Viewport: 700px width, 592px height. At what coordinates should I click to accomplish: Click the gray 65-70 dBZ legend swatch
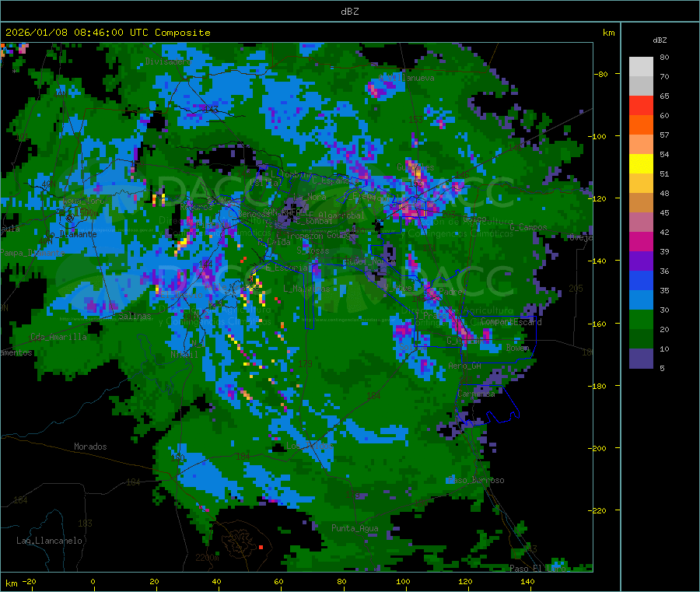641,86
